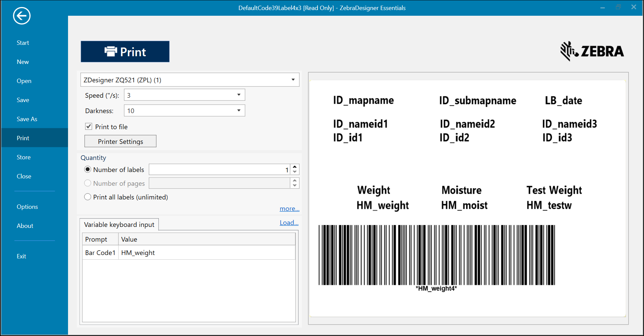Click the more... link under Quantity

[x=289, y=208]
